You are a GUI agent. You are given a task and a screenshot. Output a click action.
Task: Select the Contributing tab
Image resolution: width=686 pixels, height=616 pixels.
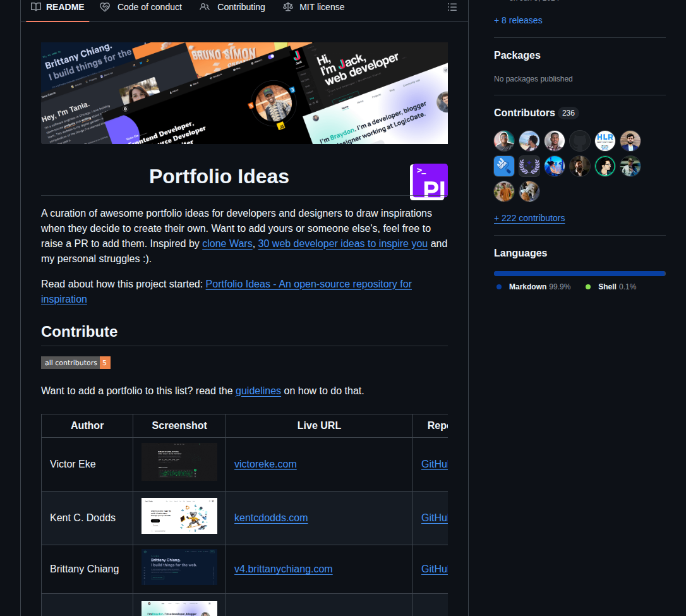[232, 7]
